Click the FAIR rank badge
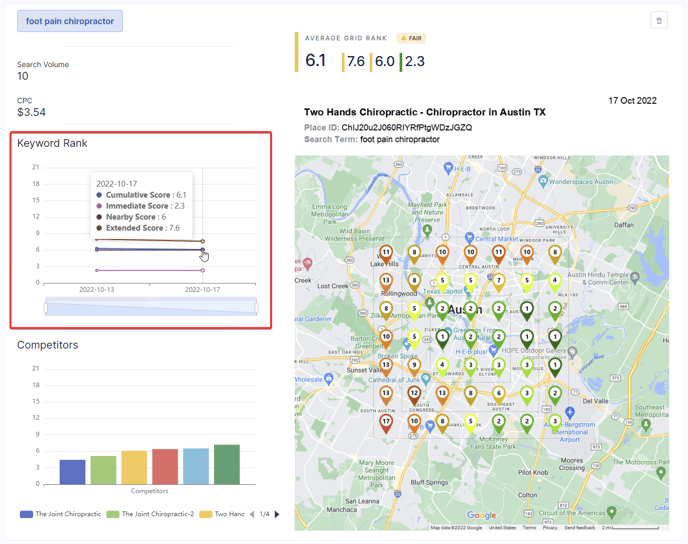The width and height of the screenshot is (688, 544). click(411, 38)
